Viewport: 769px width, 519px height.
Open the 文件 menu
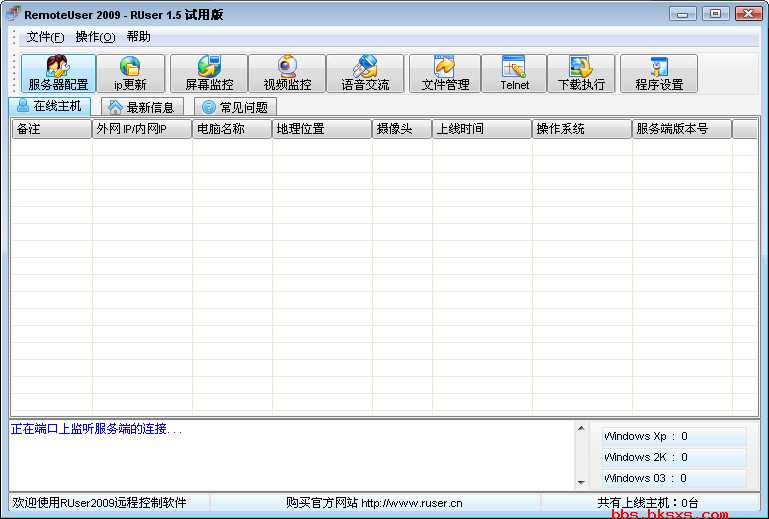(45, 37)
